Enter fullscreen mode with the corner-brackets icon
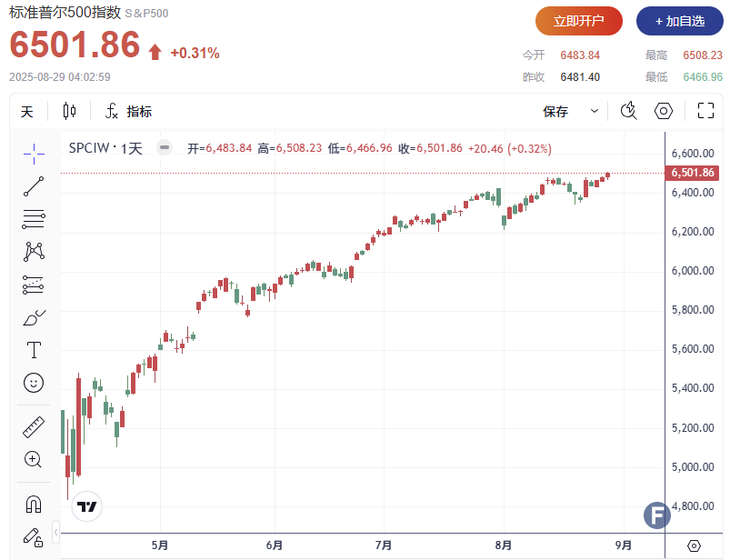 (x=705, y=111)
